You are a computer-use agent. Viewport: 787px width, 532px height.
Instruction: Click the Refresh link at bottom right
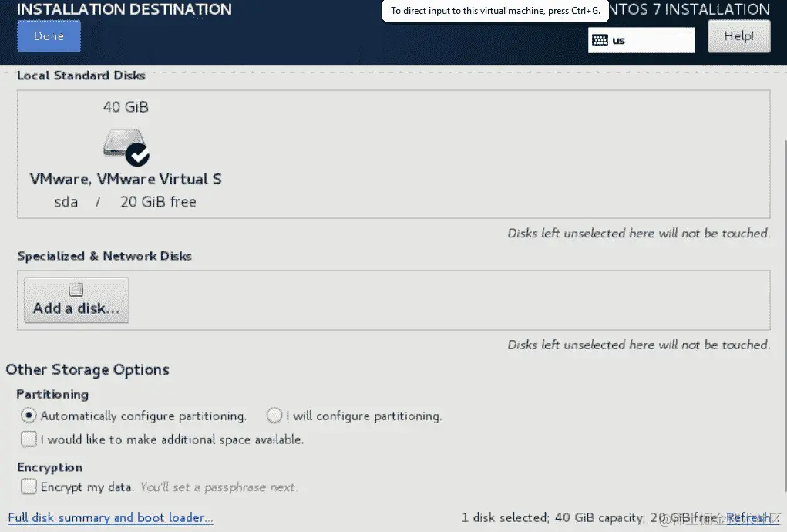(x=753, y=517)
